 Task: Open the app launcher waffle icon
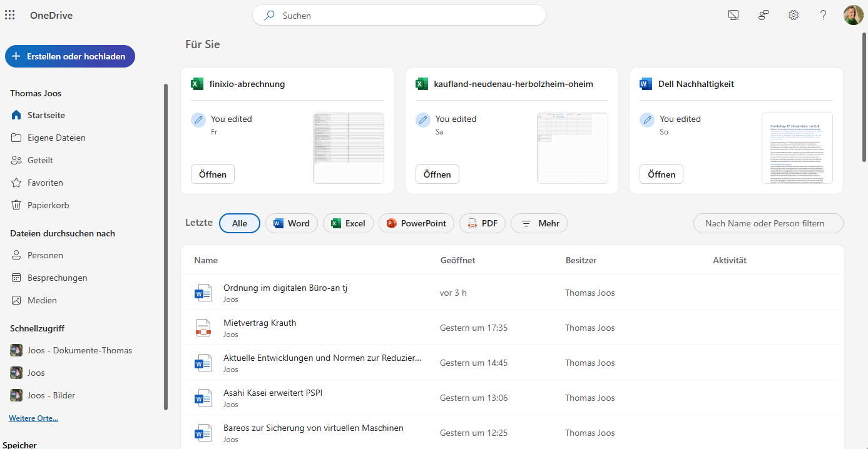(x=10, y=15)
